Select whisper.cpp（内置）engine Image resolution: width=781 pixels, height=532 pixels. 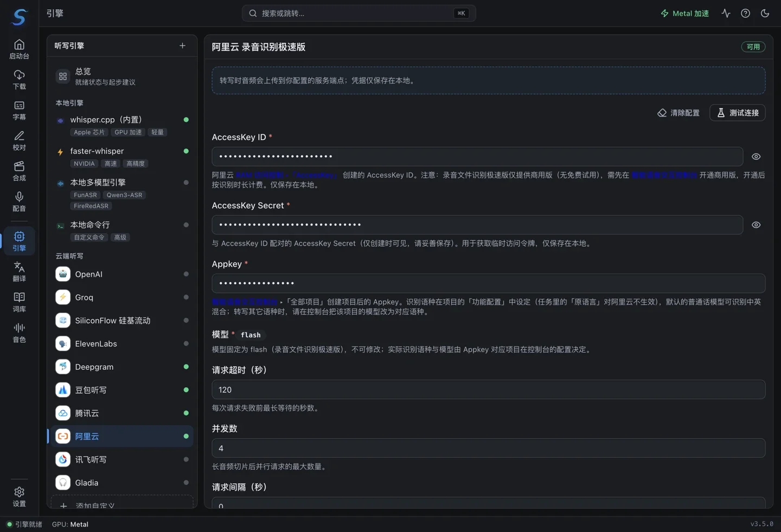click(122, 125)
